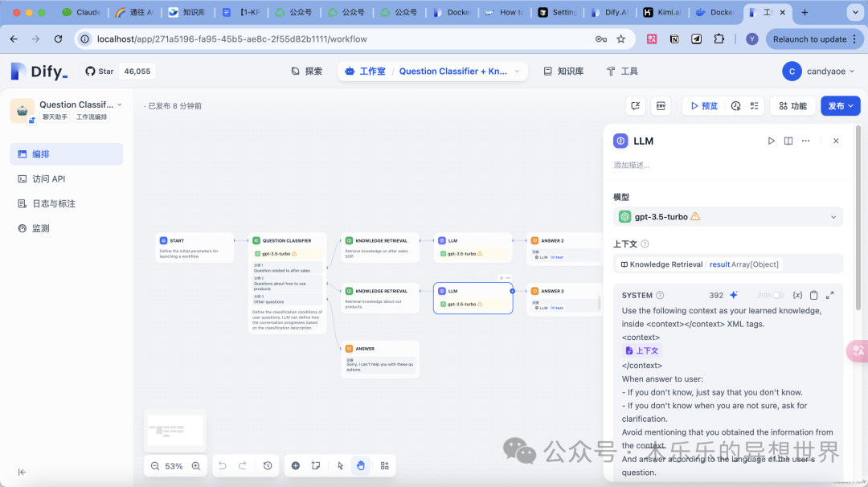The width and height of the screenshot is (868, 487).
Task: Add a note with the sticky note icon
Action: (x=316, y=466)
